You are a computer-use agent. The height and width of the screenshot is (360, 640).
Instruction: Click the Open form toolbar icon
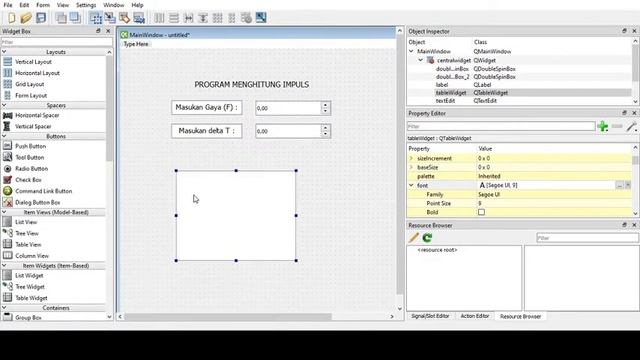(26, 18)
